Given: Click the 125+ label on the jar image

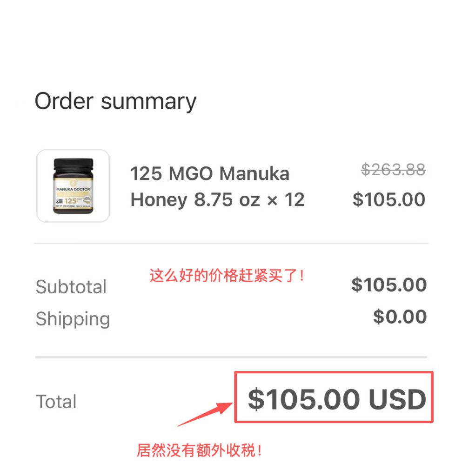Looking at the screenshot, I should click(71, 201).
